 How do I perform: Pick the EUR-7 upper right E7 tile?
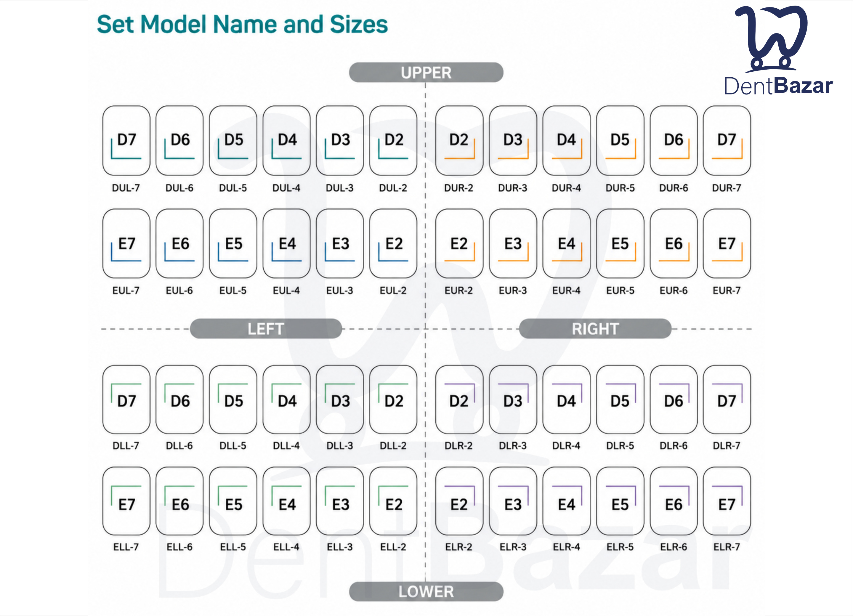[x=727, y=244]
